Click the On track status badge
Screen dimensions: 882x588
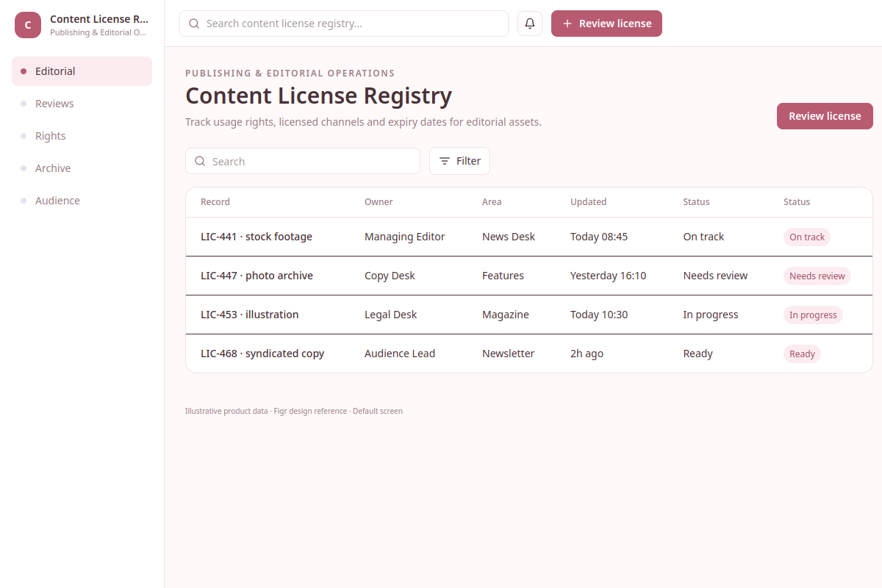tap(807, 237)
